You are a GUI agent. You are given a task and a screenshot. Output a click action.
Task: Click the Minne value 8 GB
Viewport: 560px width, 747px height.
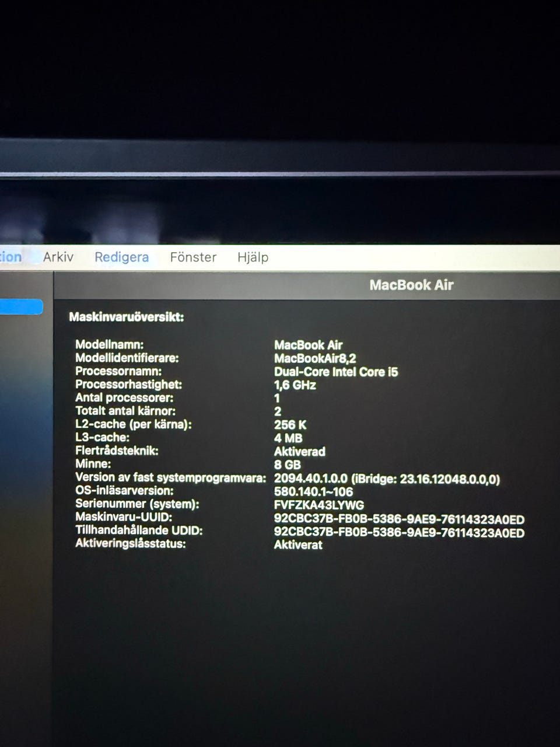(x=288, y=465)
